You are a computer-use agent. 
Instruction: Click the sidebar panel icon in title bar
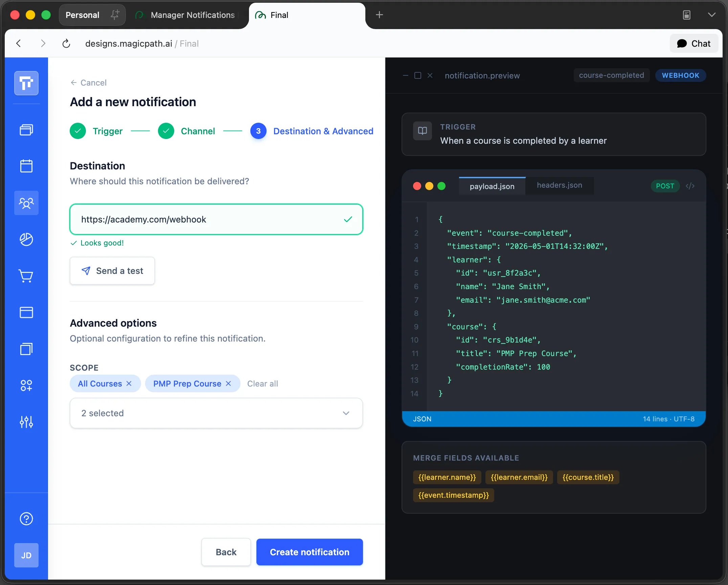(687, 15)
